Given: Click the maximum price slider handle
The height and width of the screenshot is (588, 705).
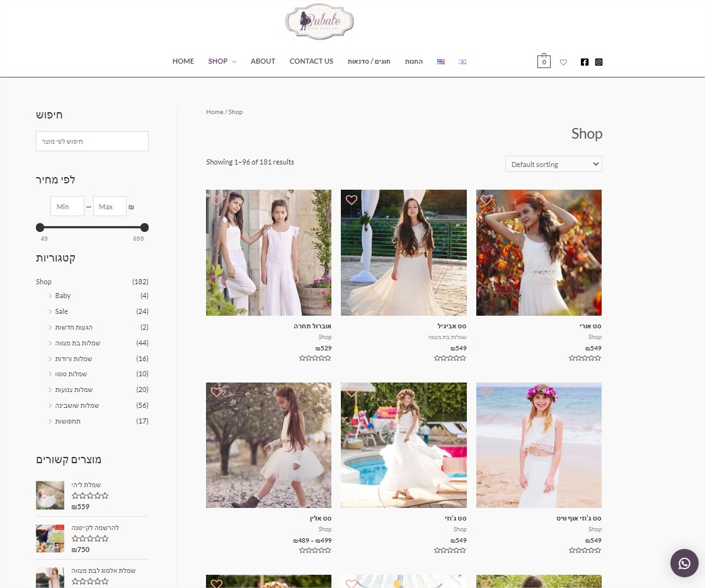Looking at the screenshot, I should [x=144, y=227].
